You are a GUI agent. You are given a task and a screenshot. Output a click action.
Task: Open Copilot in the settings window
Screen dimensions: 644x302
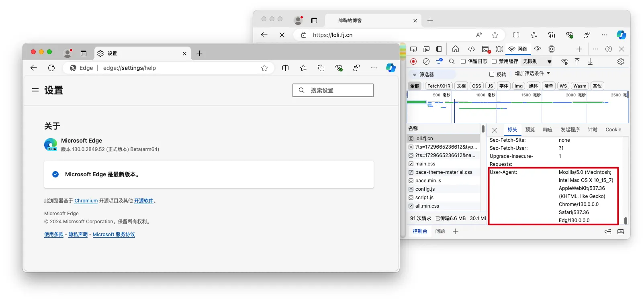click(x=391, y=68)
